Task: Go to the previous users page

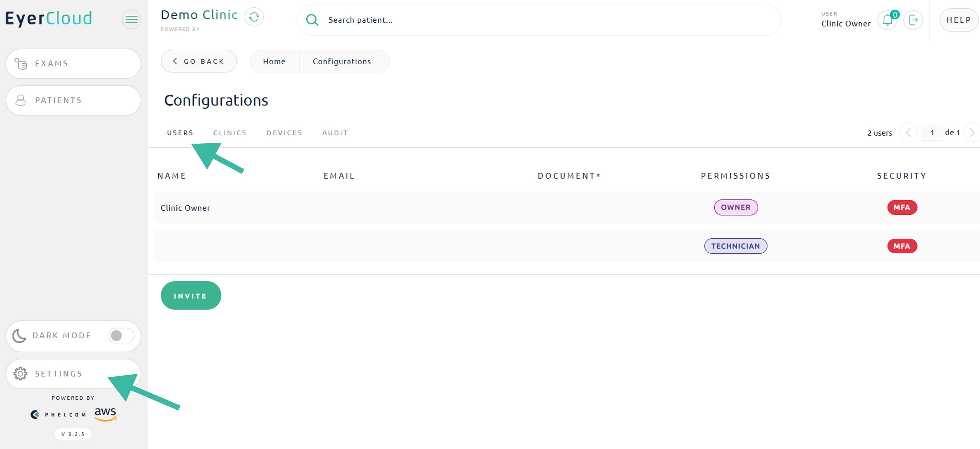Action: 908,133
